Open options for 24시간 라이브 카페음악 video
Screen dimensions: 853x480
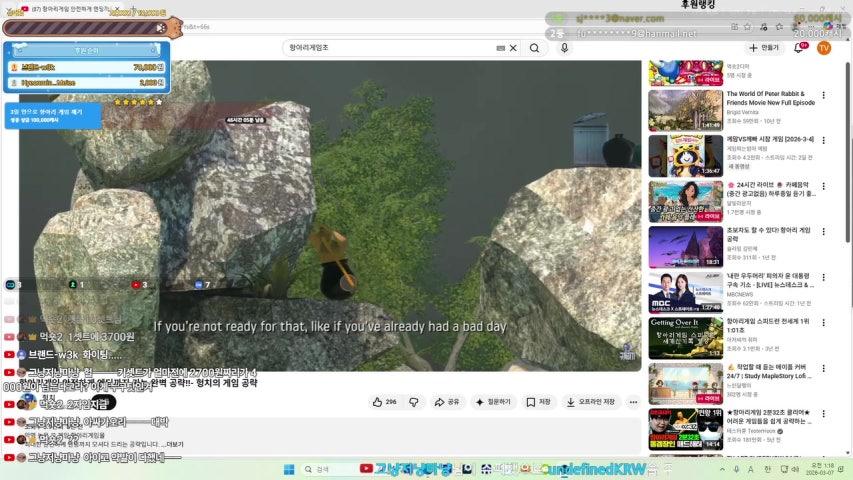[824, 186]
